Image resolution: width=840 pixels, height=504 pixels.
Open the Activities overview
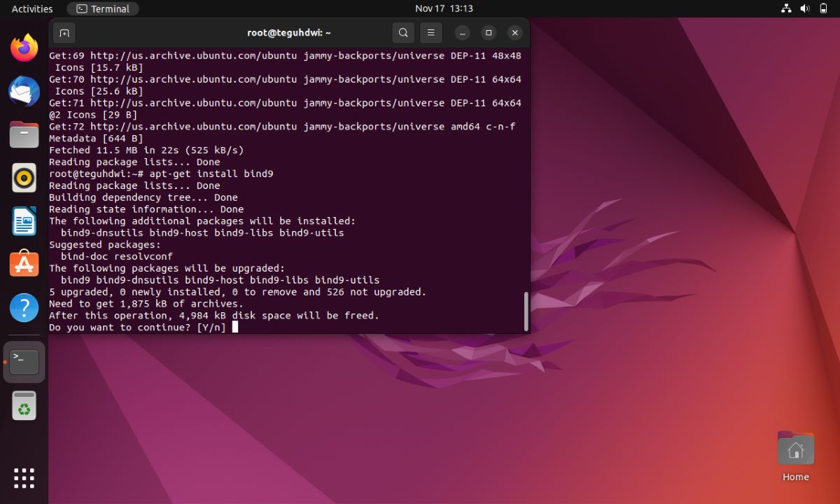32,9
